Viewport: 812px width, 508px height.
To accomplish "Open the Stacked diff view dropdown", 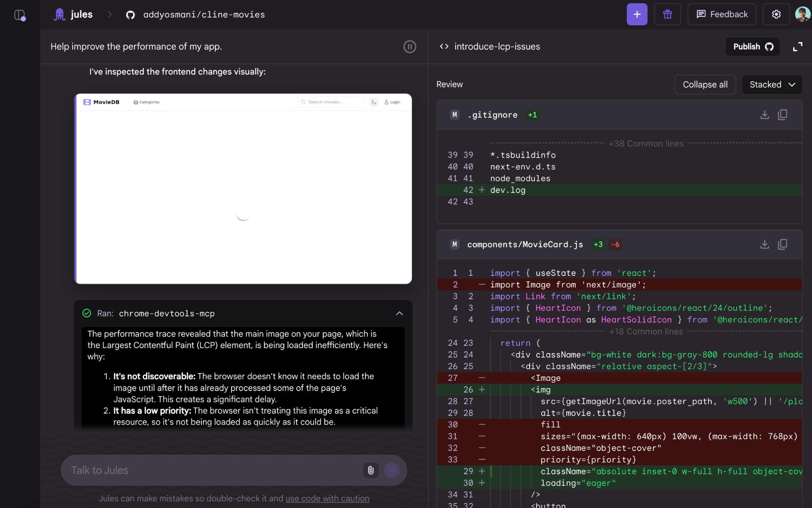I will (x=772, y=85).
